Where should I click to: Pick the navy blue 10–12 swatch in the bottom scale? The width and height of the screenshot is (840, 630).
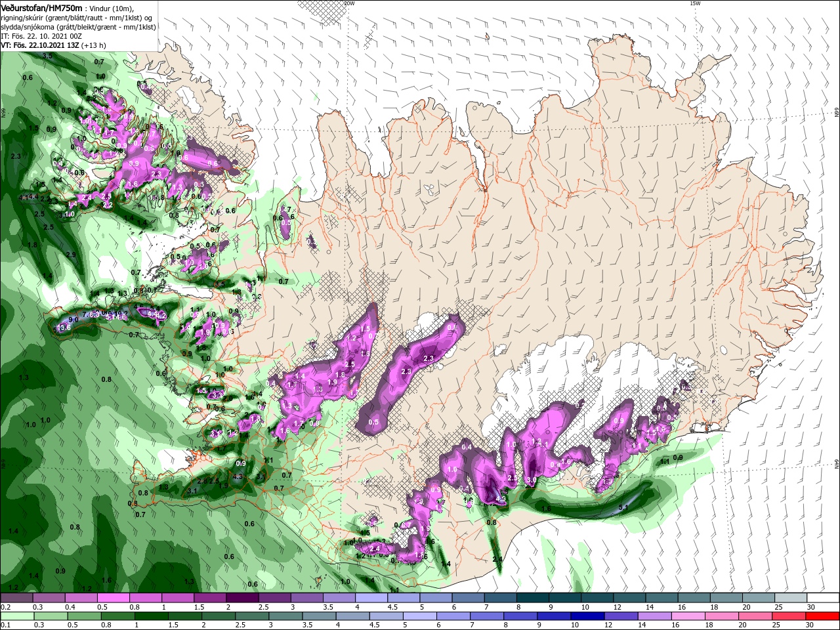coord(586,616)
